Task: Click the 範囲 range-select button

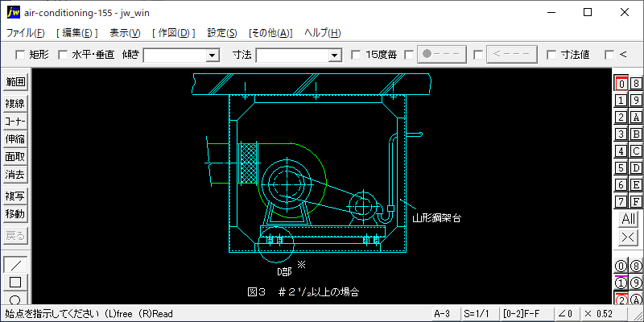Action: pos(15,82)
